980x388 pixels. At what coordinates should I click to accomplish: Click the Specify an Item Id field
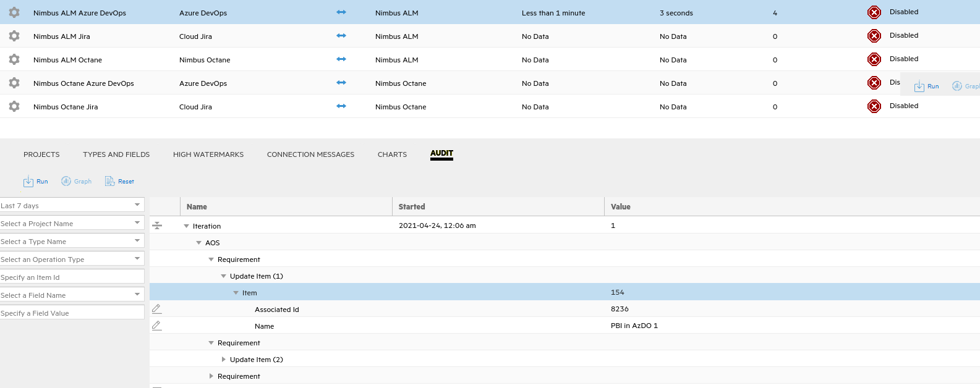pyautogui.click(x=72, y=277)
